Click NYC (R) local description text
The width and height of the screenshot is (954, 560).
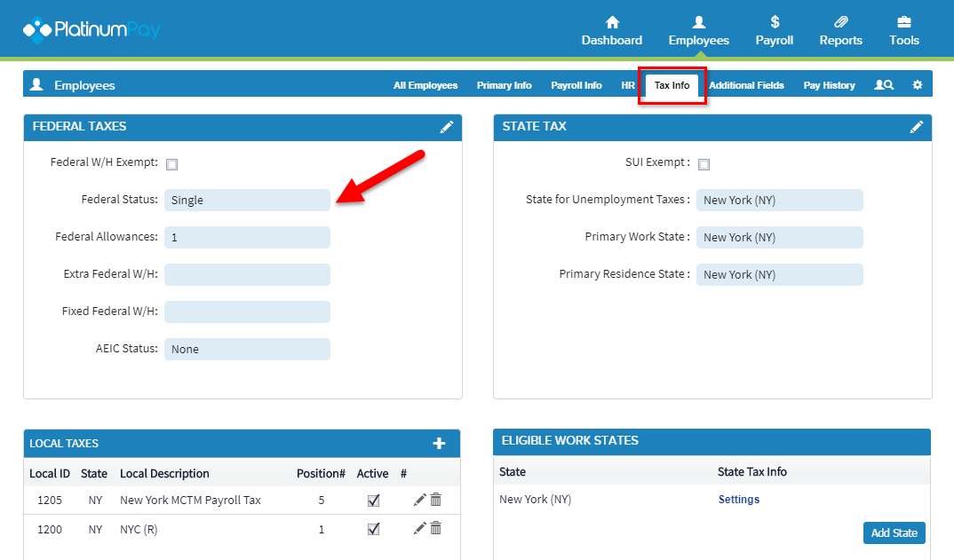[139, 529]
